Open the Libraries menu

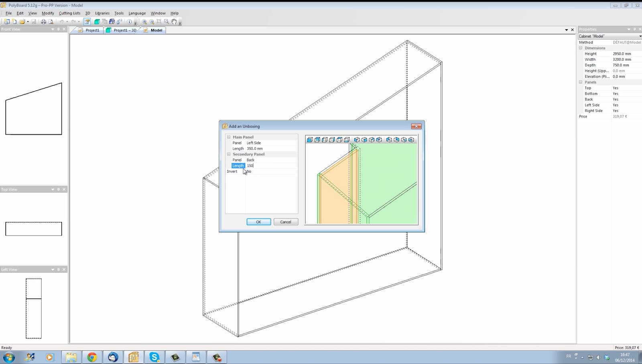tap(102, 13)
